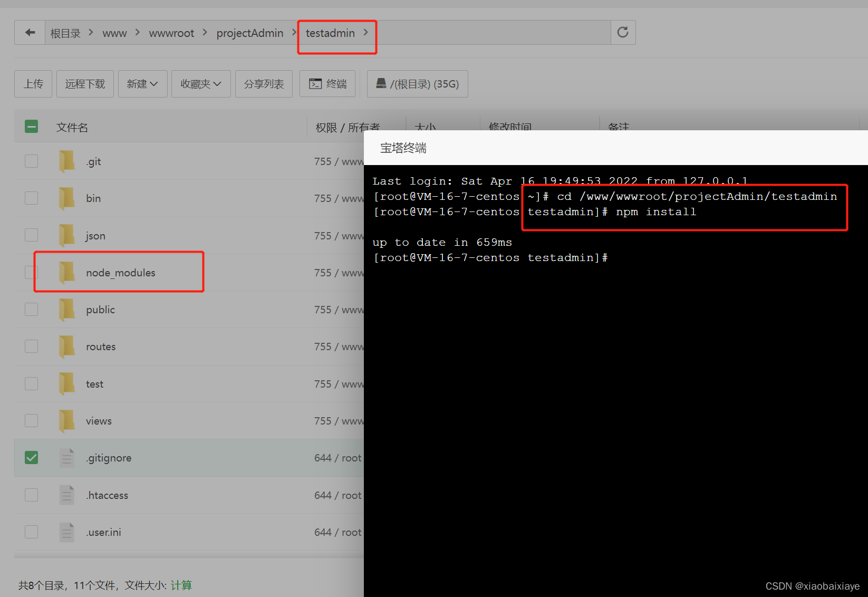Click testadmin in breadcrumb path
This screenshot has width=868, height=597.
click(x=330, y=33)
